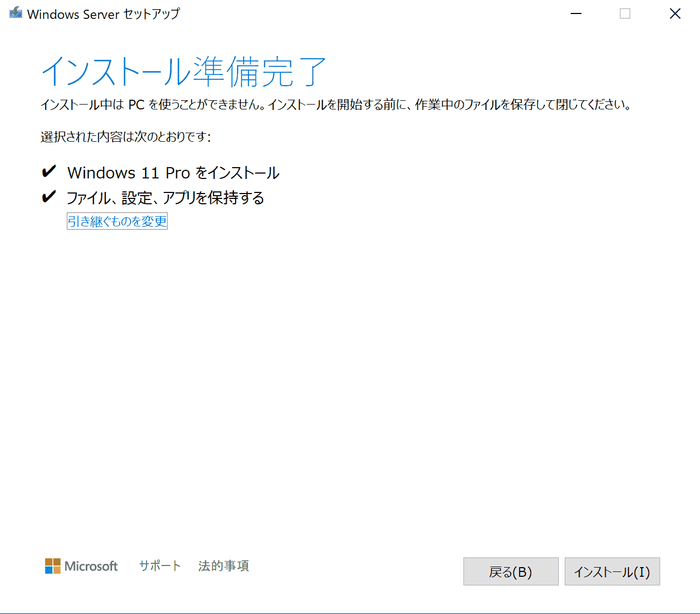Open the サポート link
700x614 pixels.
(160, 565)
